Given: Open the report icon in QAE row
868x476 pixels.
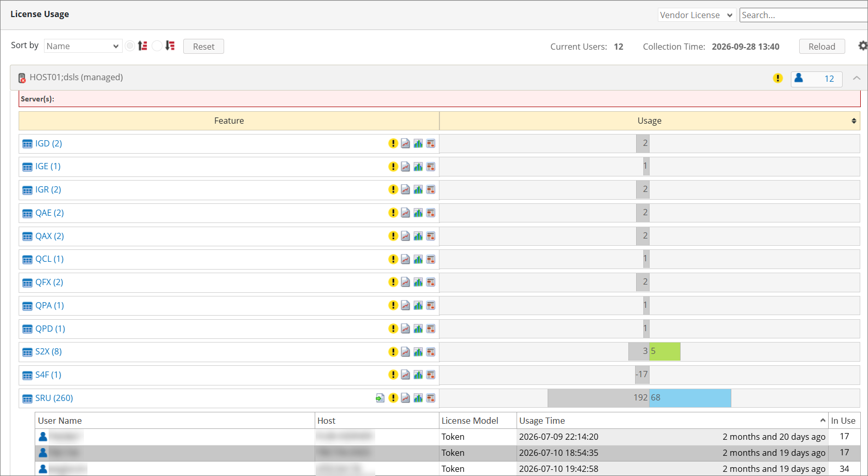Looking at the screenshot, I should pos(431,213).
